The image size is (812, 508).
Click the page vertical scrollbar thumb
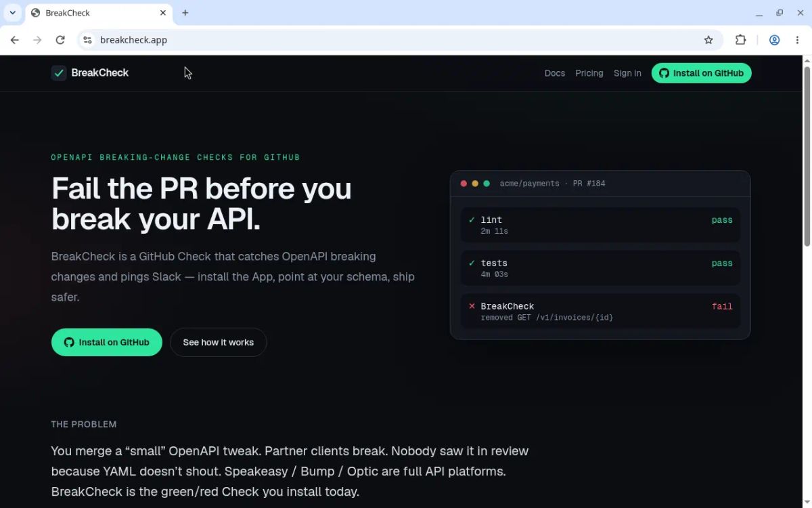pyautogui.click(x=807, y=156)
